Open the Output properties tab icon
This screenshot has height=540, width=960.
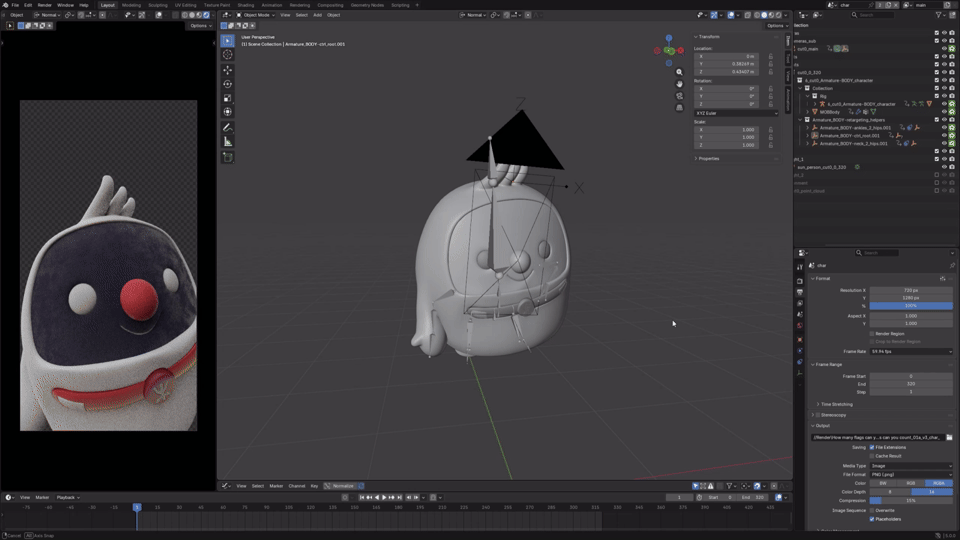pos(800,292)
